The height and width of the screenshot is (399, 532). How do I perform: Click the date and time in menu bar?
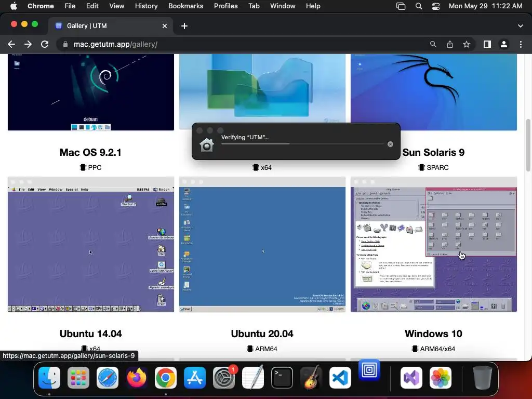[486, 6]
